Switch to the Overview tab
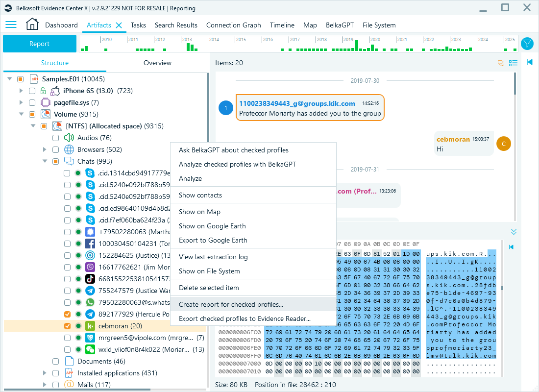The image size is (539, 392). (x=157, y=63)
